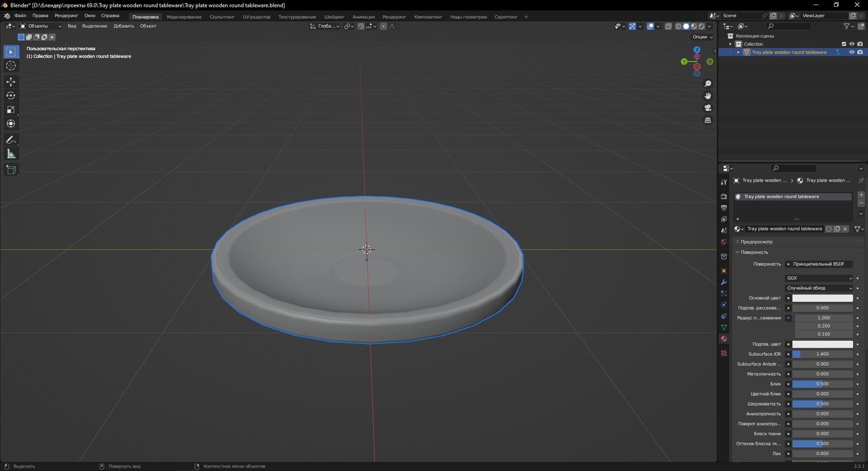
Task: Select the Add Cube tool
Action: tap(11, 170)
